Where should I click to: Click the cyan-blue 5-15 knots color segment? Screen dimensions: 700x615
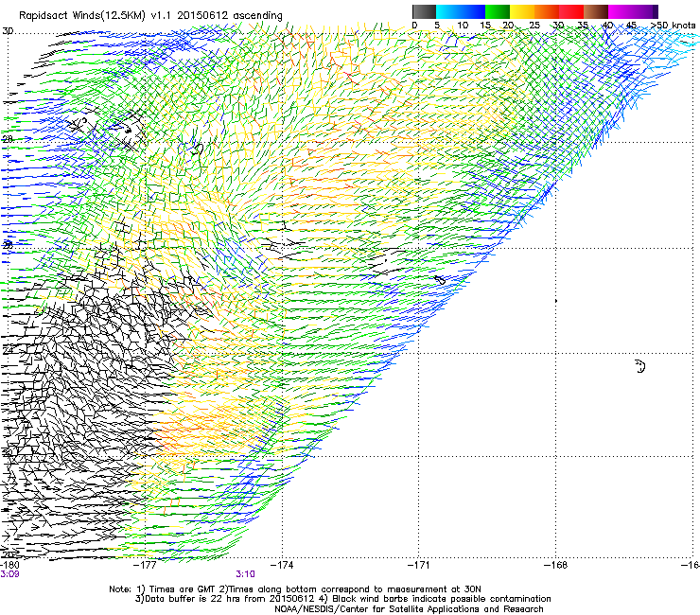pos(461,11)
